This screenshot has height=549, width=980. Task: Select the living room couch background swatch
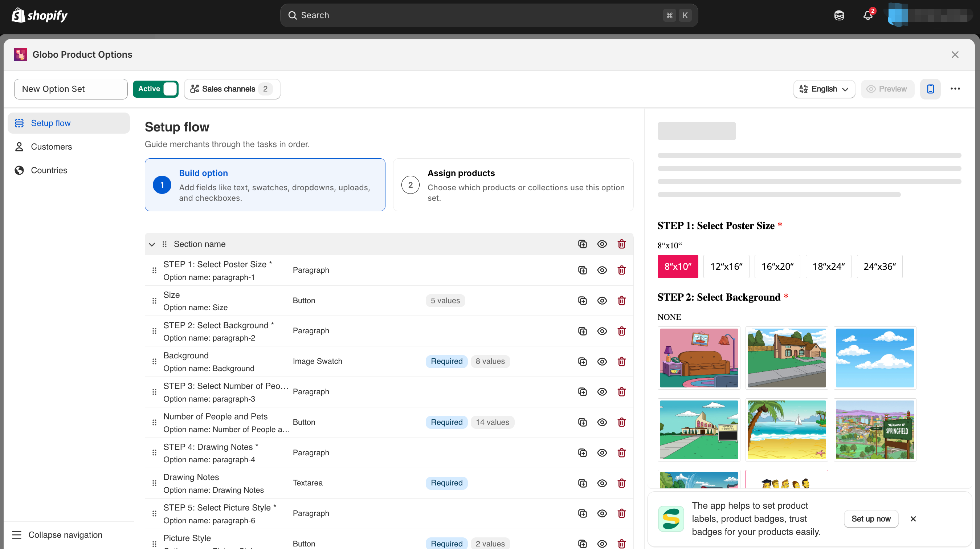(698, 358)
